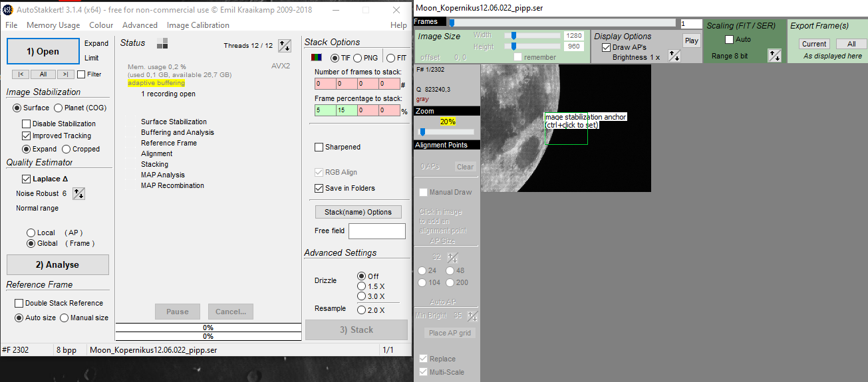Click the Free field text box
868x382 pixels.
pos(376,231)
